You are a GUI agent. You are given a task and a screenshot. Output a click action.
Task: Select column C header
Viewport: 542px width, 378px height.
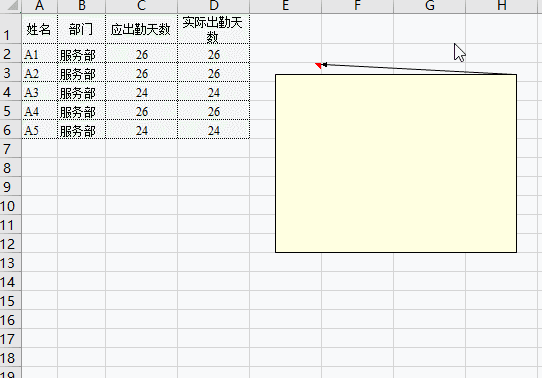click(142, 6)
